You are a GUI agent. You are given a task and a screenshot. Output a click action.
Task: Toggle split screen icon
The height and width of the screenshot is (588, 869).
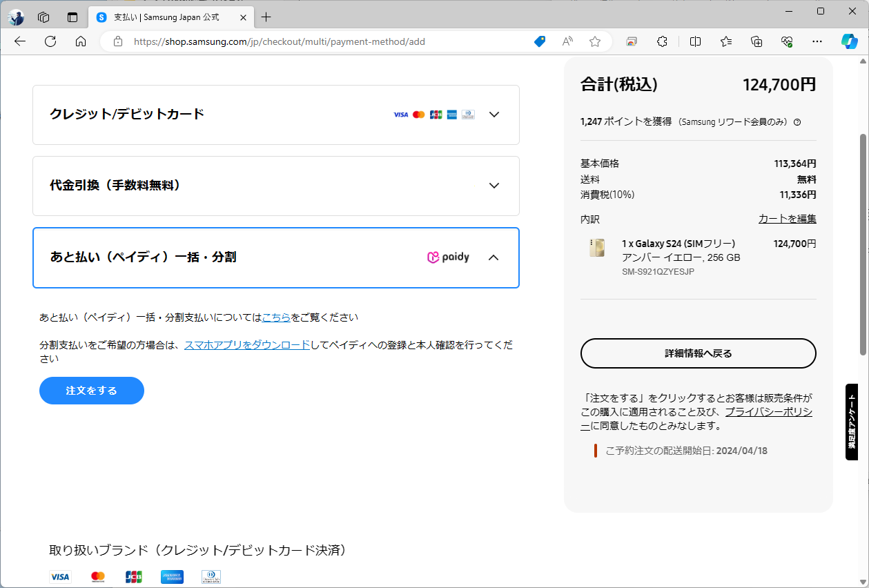695,41
